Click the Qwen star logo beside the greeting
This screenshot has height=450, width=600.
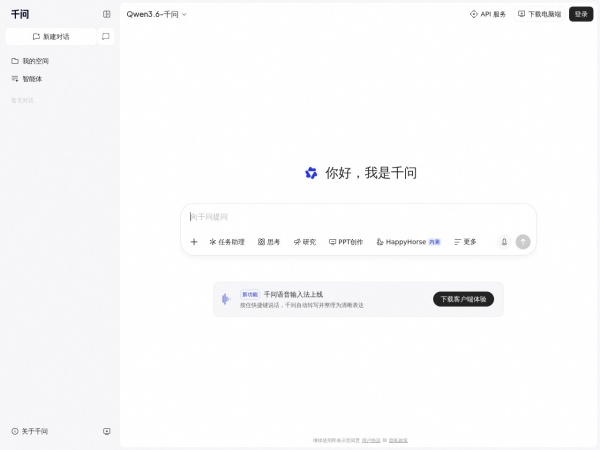click(x=311, y=173)
